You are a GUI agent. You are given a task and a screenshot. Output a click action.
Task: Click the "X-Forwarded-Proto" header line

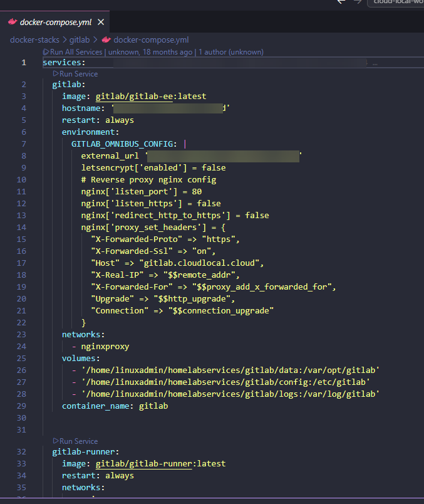(x=165, y=239)
